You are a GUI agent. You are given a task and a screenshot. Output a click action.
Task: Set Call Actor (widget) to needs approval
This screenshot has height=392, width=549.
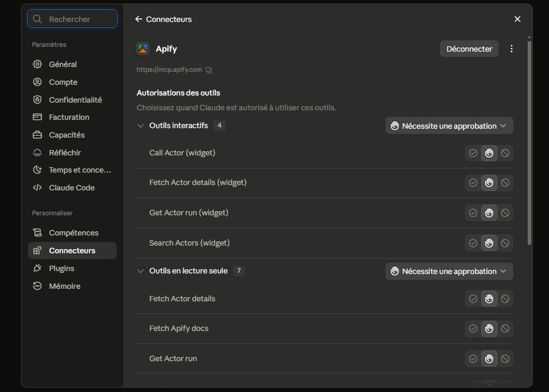pos(489,153)
